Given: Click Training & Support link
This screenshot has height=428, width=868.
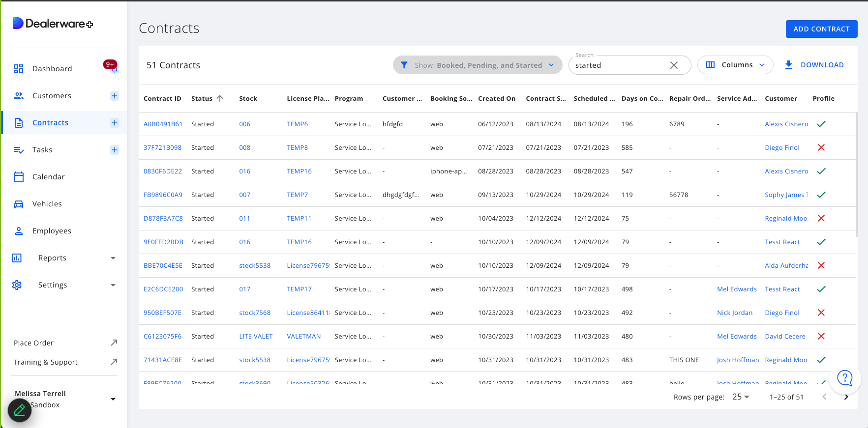Looking at the screenshot, I should tap(46, 362).
